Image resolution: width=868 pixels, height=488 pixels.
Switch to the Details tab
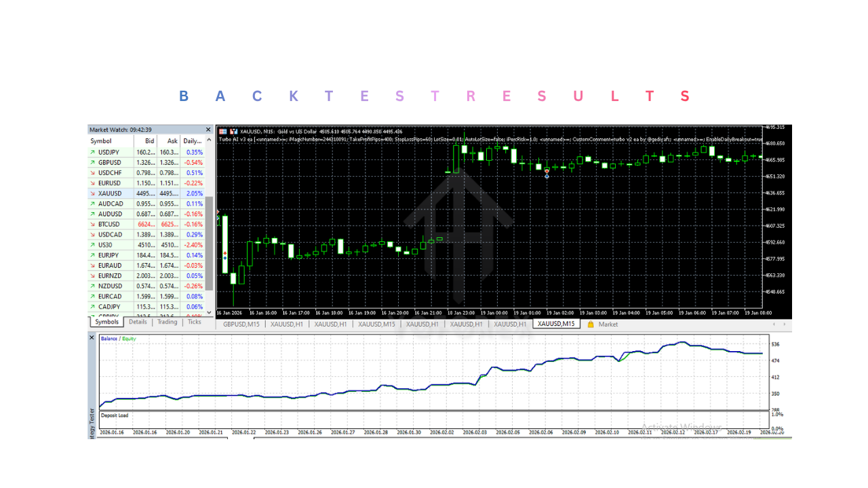pyautogui.click(x=138, y=322)
